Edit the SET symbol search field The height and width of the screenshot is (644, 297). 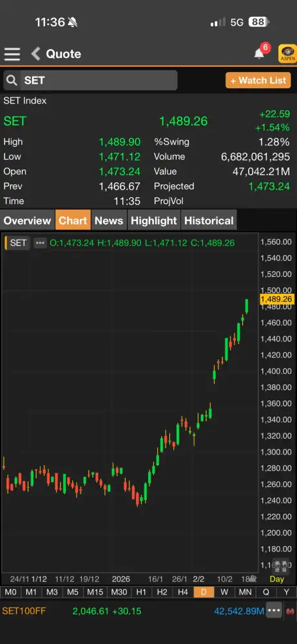(99, 80)
